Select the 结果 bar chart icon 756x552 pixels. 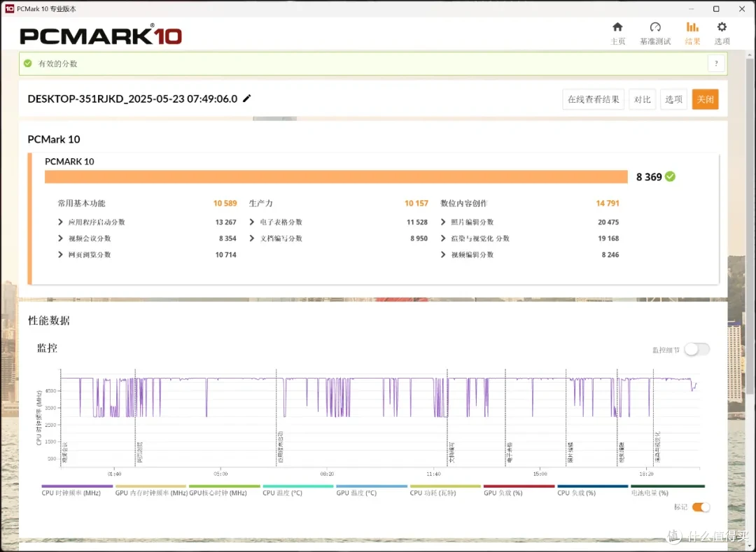pos(692,27)
